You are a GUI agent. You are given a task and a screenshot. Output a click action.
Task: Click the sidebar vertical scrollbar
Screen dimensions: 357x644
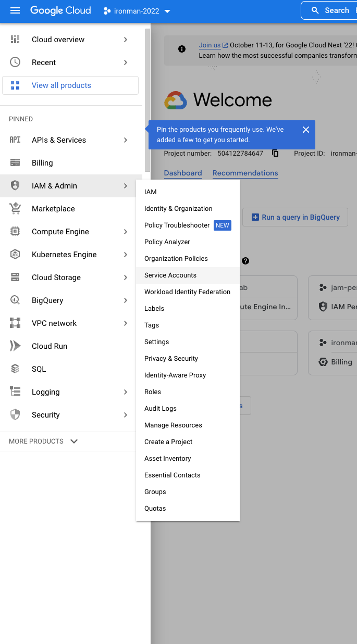click(147, 100)
